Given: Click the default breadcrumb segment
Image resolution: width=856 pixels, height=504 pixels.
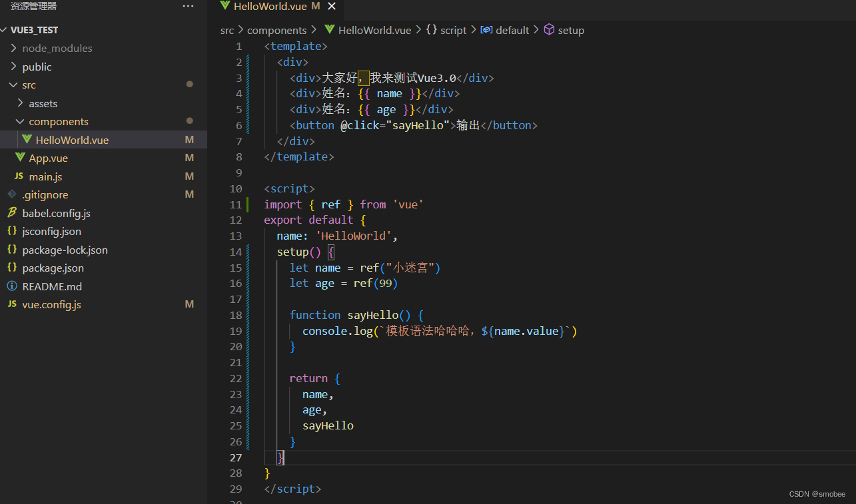Looking at the screenshot, I should click(x=512, y=30).
